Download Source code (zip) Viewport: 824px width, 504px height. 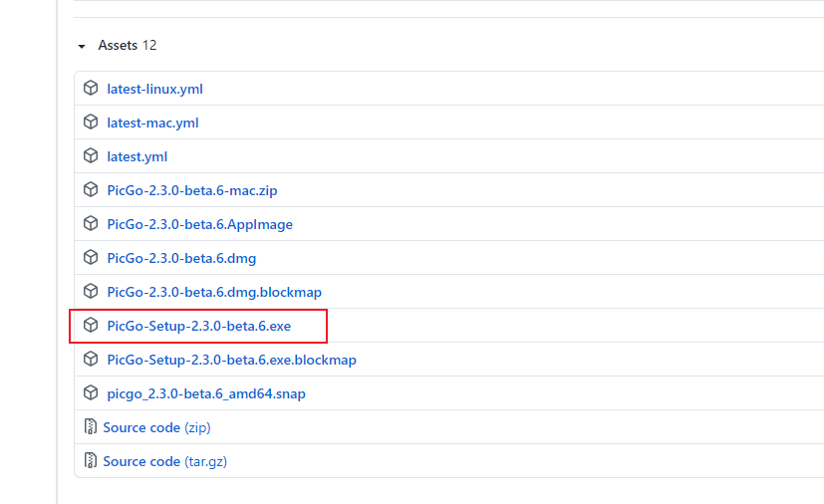click(x=156, y=427)
